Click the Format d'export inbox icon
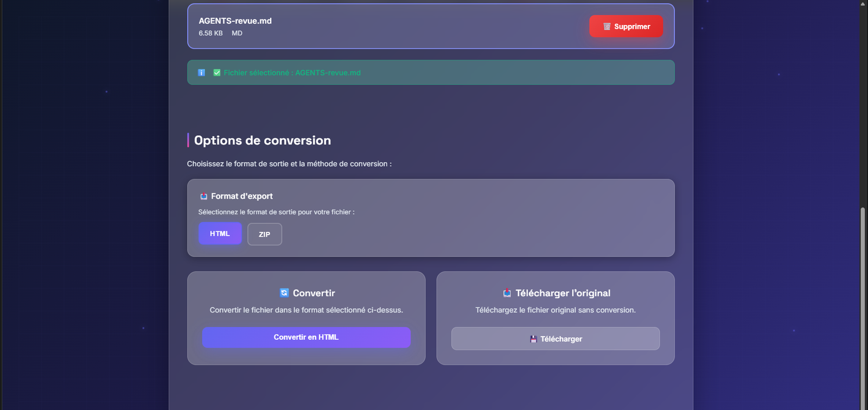868x410 pixels. [204, 197]
